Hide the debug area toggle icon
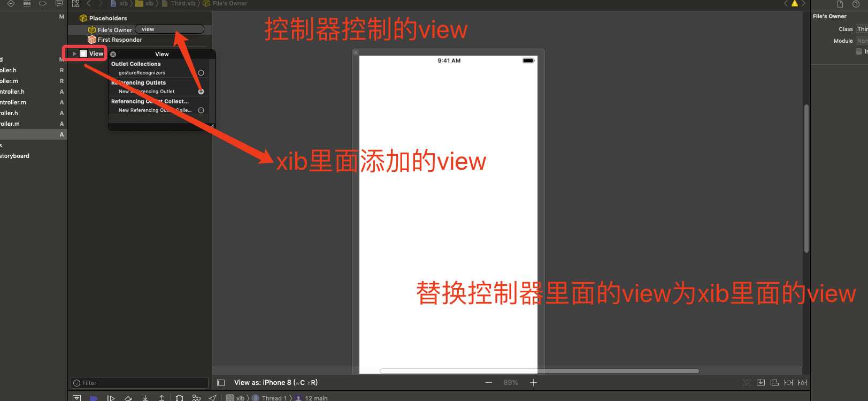 tap(77, 398)
